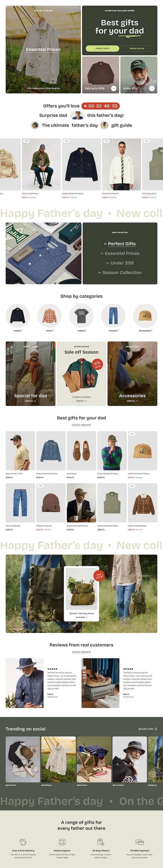Viewport: 163px width, 868px height.
Task: Open the Chore Jacket Green product image
Action: [x=42, y=164]
